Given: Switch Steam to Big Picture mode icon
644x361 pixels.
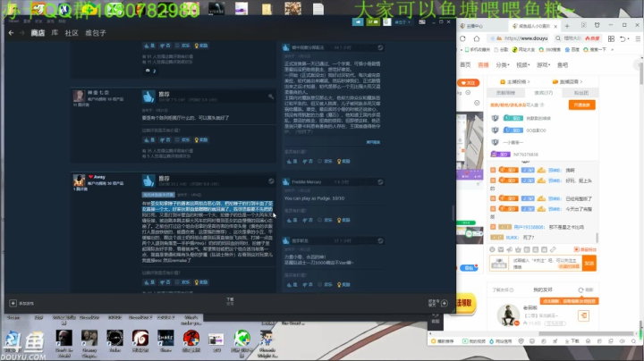Looking at the screenshot, I should coord(422,21).
